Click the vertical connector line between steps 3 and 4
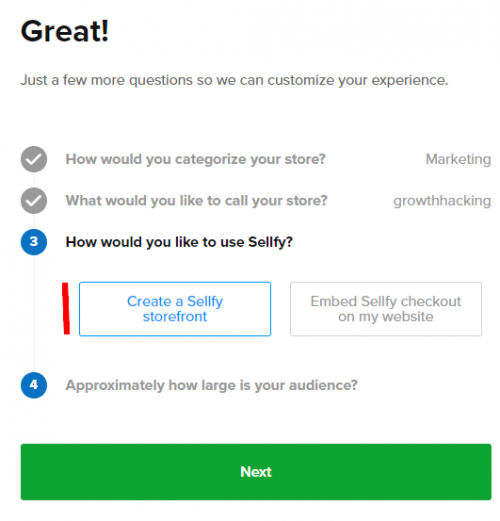 [34, 314]
